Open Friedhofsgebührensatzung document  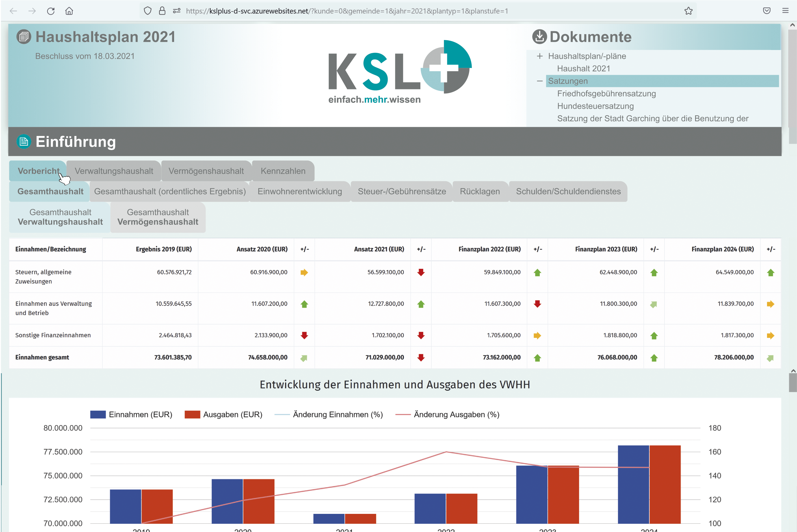[x=606, y=94]
